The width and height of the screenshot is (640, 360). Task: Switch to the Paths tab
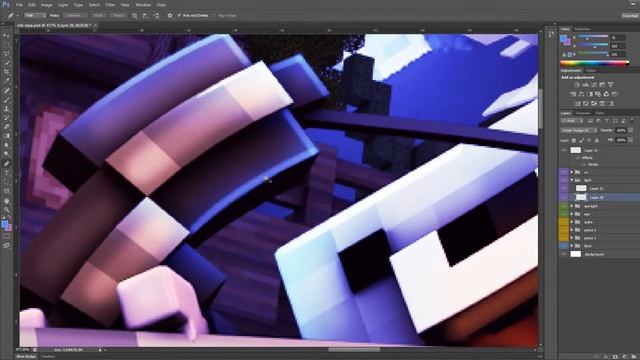pyautogui.click(x=600, y=113)
